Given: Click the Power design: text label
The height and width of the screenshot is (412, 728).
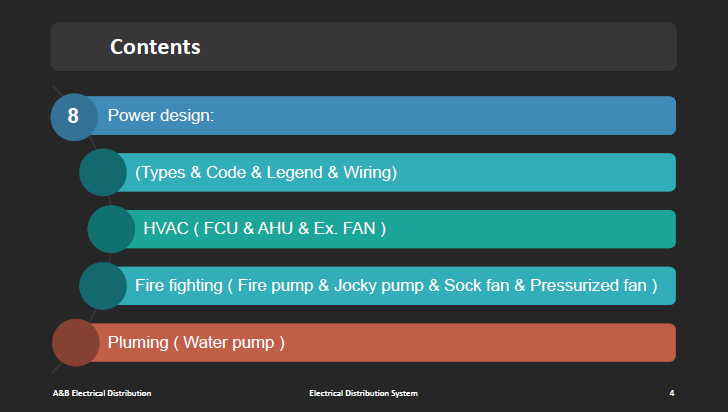Looking at the screenshot, I should (161, 115).
